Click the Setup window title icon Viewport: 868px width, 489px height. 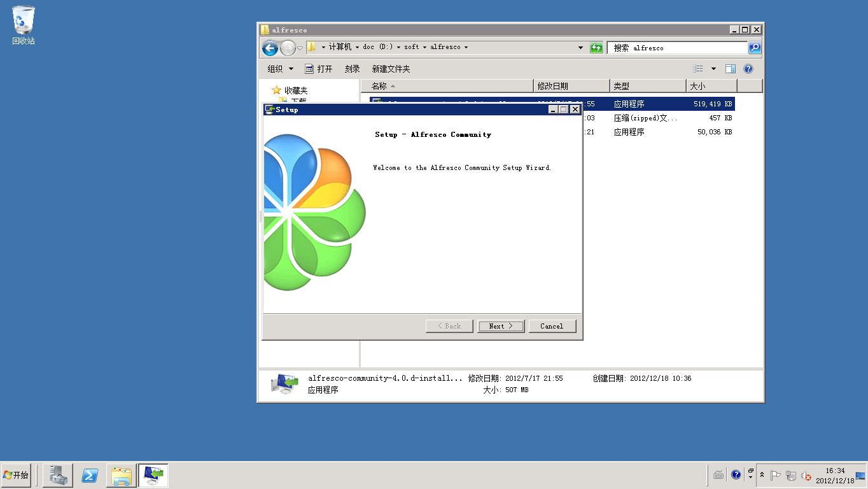(269, 110)
